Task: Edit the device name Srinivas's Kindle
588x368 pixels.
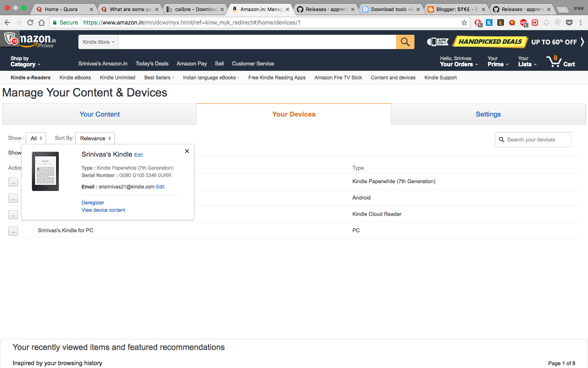Action: pos(138,155)
